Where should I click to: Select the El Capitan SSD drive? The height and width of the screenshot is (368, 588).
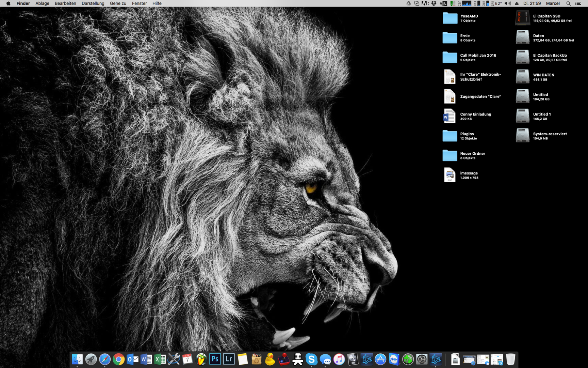522,18
